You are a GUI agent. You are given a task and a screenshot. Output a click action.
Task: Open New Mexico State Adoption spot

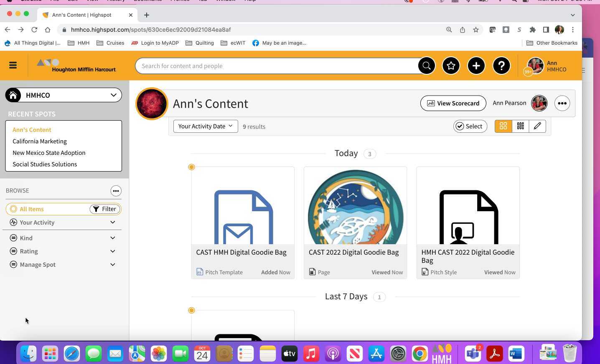point(49,153)
